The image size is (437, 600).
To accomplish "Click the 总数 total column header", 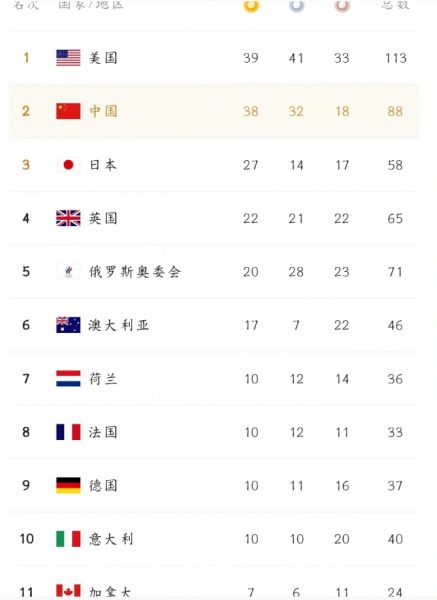I will [x=395, y=4].
